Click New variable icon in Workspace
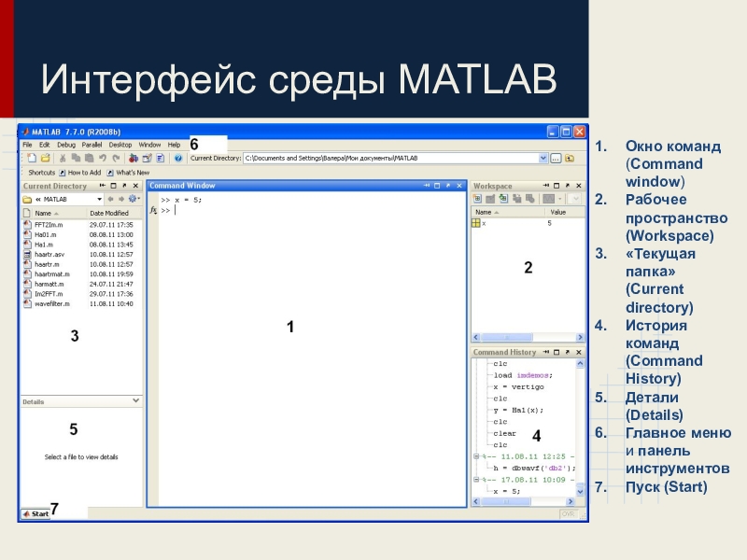747x560 pixels. coord(477,199)
